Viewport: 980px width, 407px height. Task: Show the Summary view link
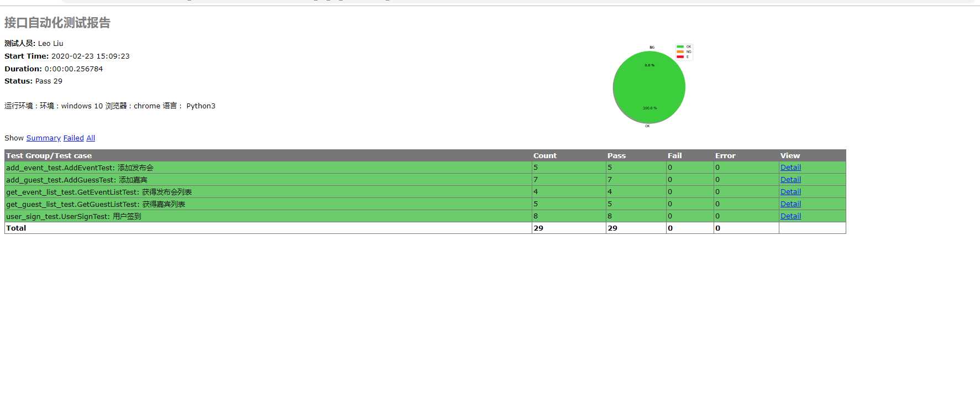[x=43, y=138]
